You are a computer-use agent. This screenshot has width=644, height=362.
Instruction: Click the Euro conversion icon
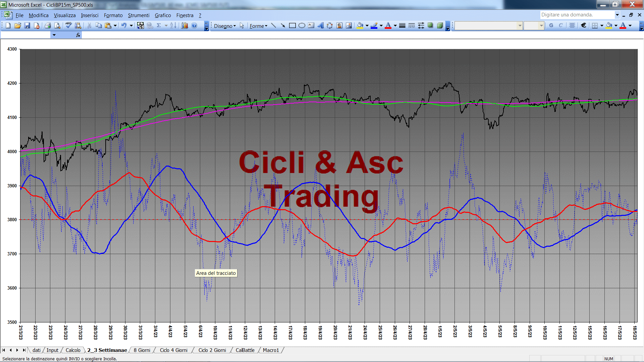[x=140, y=25]
